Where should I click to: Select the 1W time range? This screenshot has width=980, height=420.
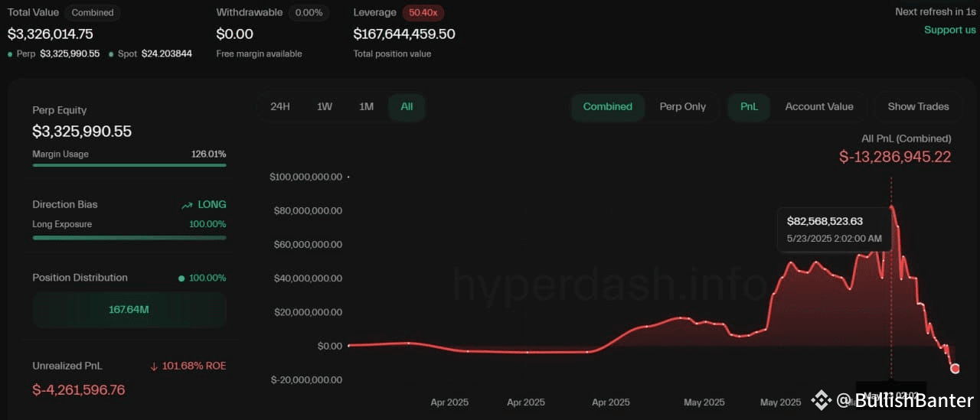coord(325,106)
